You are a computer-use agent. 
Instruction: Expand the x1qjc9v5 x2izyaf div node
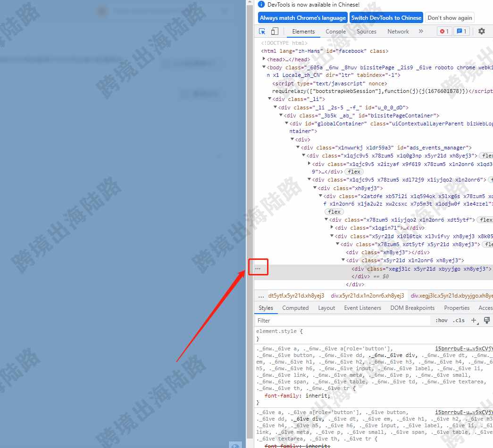coord(309,164)
